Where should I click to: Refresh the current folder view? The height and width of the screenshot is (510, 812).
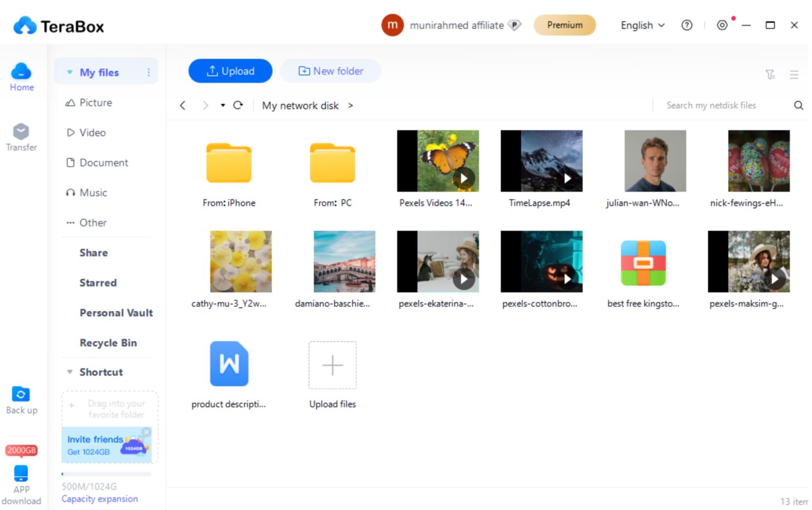238,105
